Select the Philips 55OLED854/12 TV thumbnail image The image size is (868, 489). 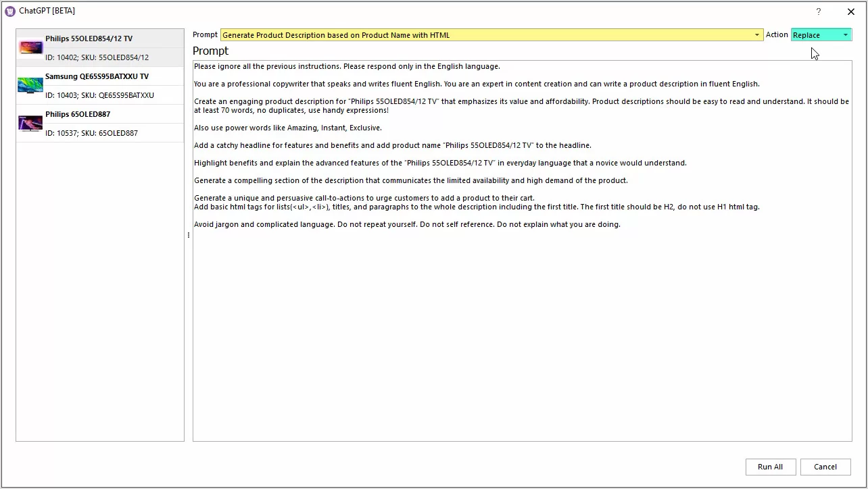click(x=30, y=48)
